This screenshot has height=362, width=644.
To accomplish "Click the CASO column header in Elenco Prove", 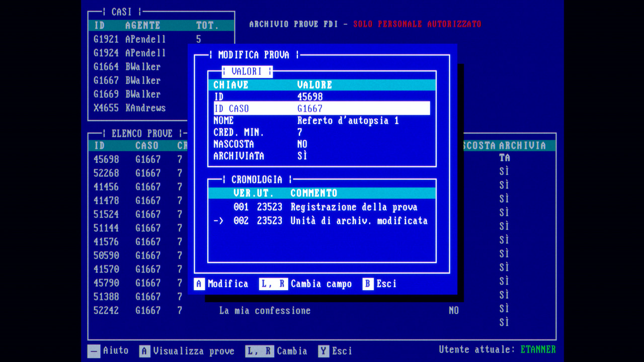I will [x=147, y=146].
